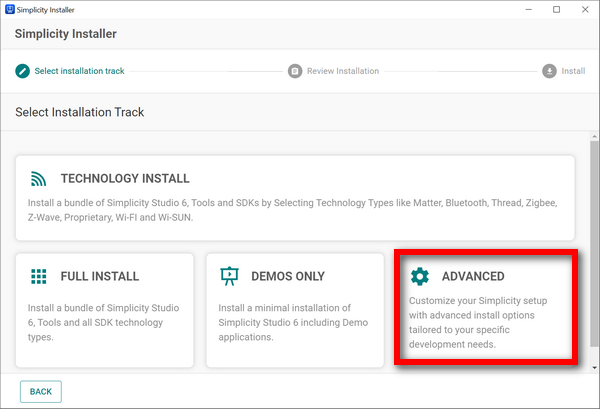600x409 pixels.
Task: Pick the DEMOS ONLY heading
Action: (288, 276)
